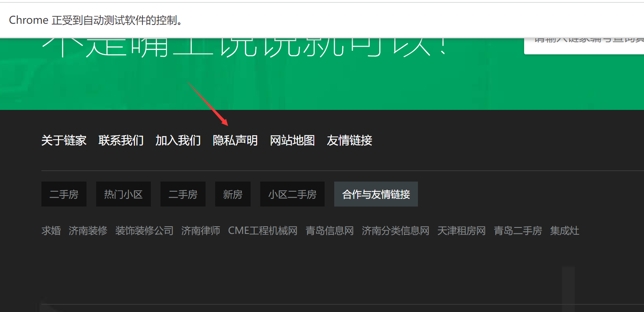Open the 集成灶 link

tap(565, 231)
